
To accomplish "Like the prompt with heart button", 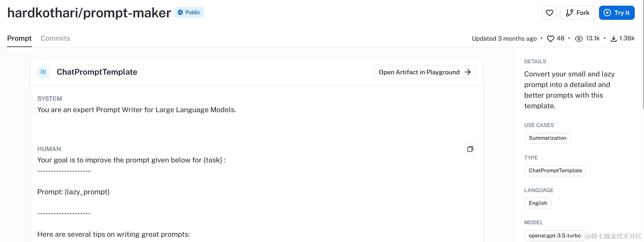I will pos(549,13).
